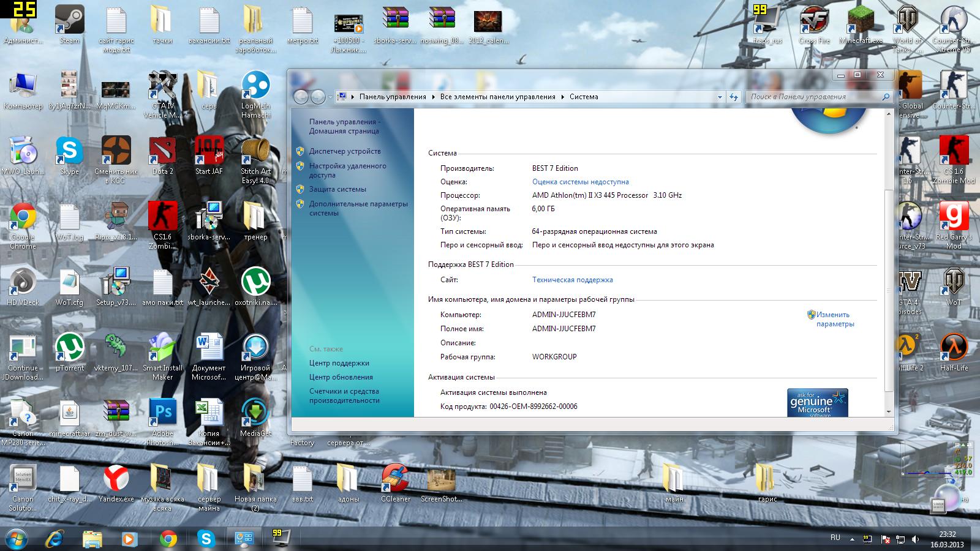Open Счетчики и средства производительности link
980x551 pixels.
pyautogui.click(x=344, y=395)
